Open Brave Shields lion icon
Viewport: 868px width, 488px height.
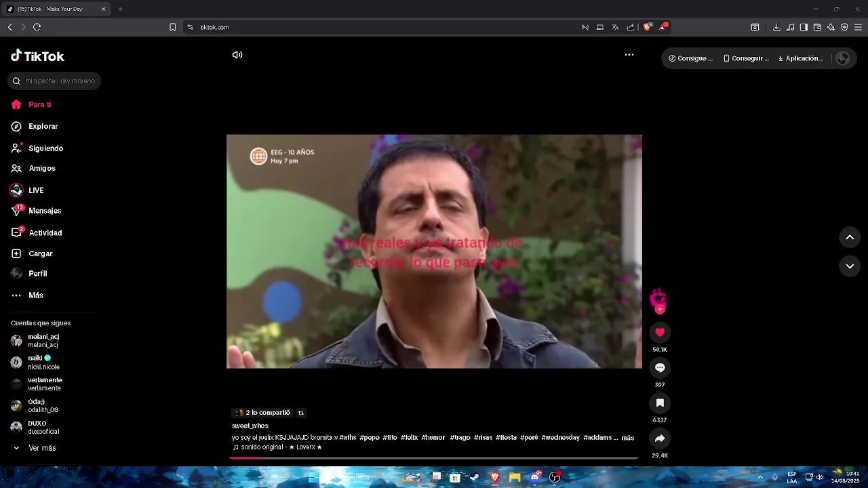(x=648, y=27)
